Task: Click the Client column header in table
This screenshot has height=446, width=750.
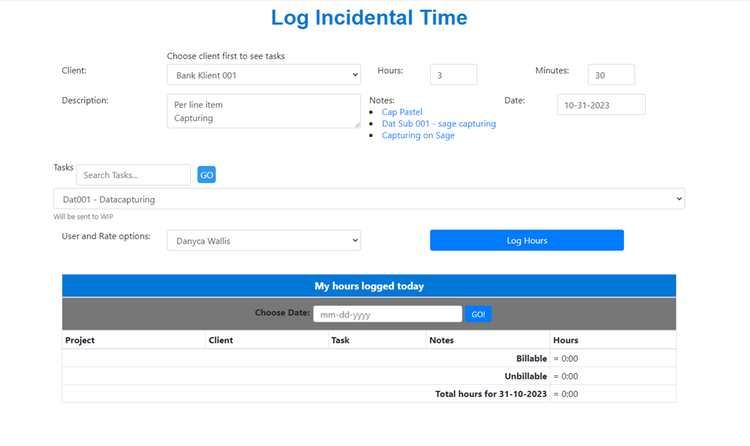Action: tap(221, 340)
